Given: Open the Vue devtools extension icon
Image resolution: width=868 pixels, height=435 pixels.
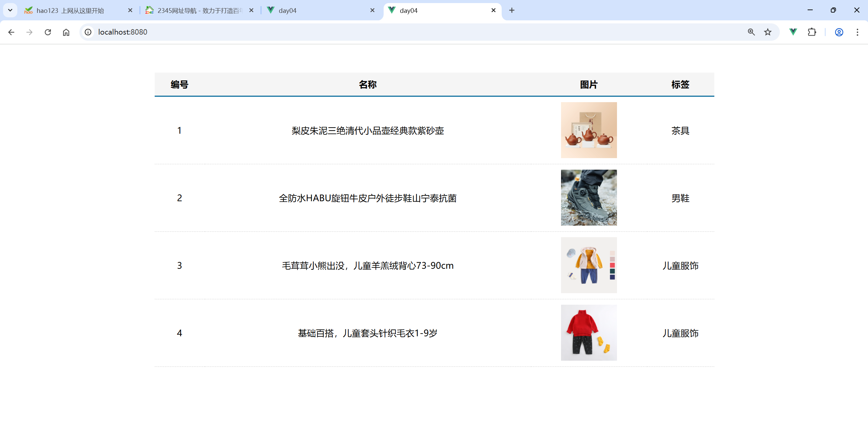Looking at the screenshot, I should 793,32.
